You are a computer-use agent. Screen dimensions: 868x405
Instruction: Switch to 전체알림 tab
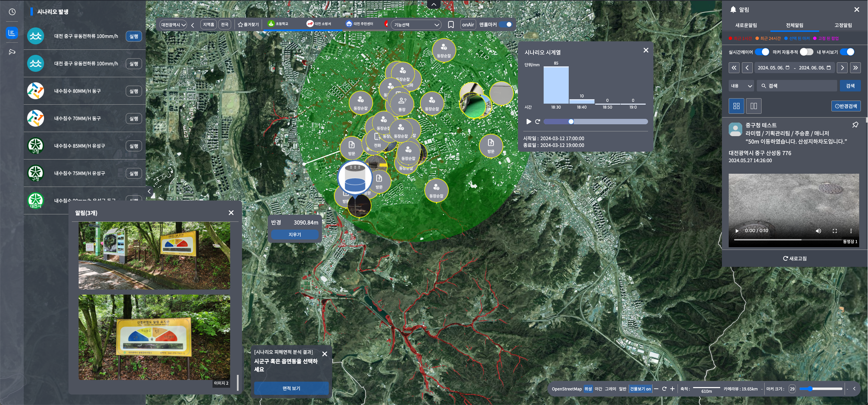794,25
